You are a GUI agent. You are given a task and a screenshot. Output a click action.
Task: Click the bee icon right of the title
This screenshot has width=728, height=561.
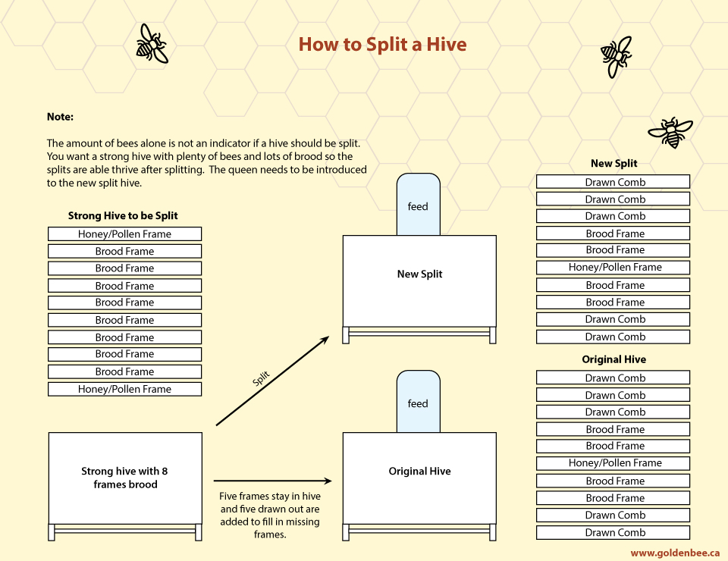click(x=616, y=57)
